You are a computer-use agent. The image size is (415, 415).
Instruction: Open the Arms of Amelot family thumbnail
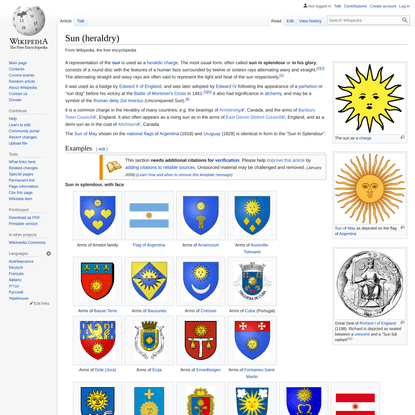coord(98,215)
